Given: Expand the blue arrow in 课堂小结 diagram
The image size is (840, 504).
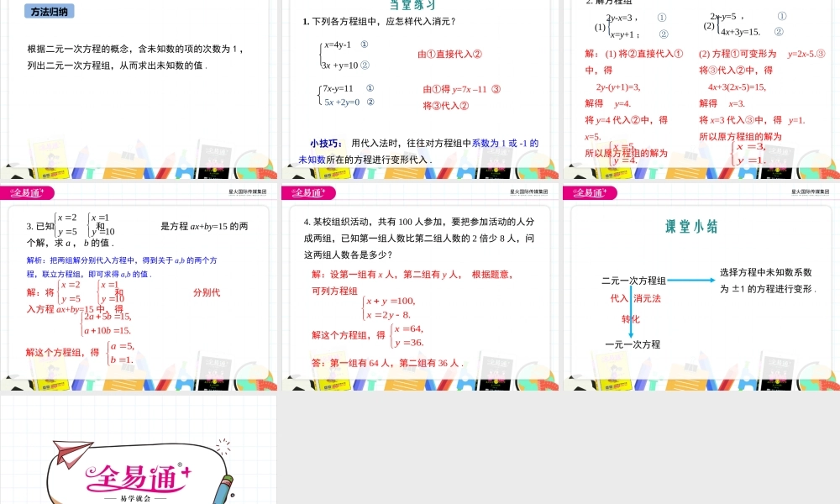Looking at the screenshot, I should click(x=693, y=279).
